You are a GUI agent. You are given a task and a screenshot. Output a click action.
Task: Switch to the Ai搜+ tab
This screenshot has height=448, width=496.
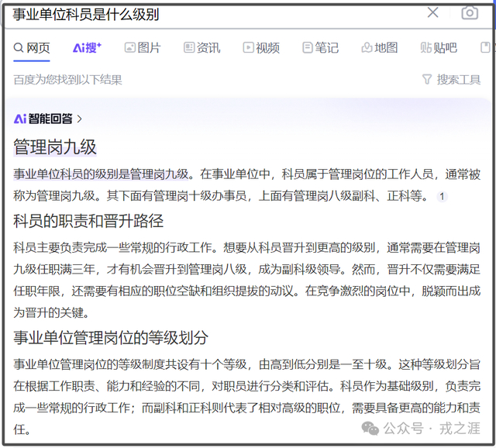tap(87, 48)
